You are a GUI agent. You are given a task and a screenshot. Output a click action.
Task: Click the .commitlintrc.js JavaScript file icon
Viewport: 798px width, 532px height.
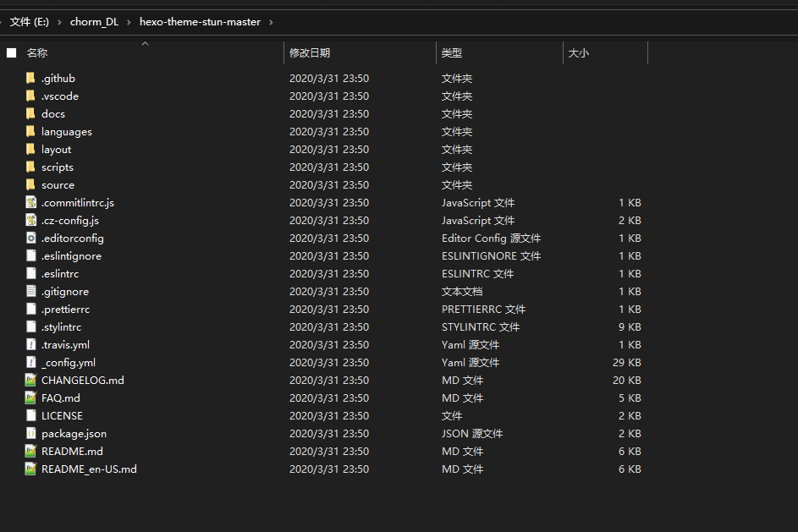coord(31,202)
